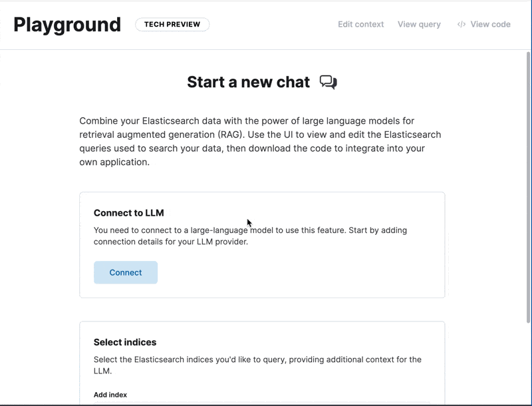Click the code icon beside View code
Image resolution: width=532 pixels, height=406 pixels.
(460, 24)
